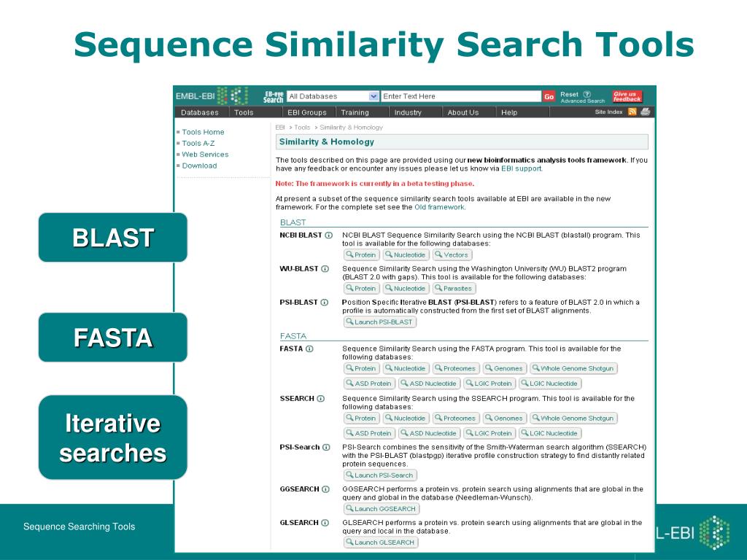Click FASTA Genomes button
The image size is (747, 560).
pyautogui.click(x=505, y=368)
